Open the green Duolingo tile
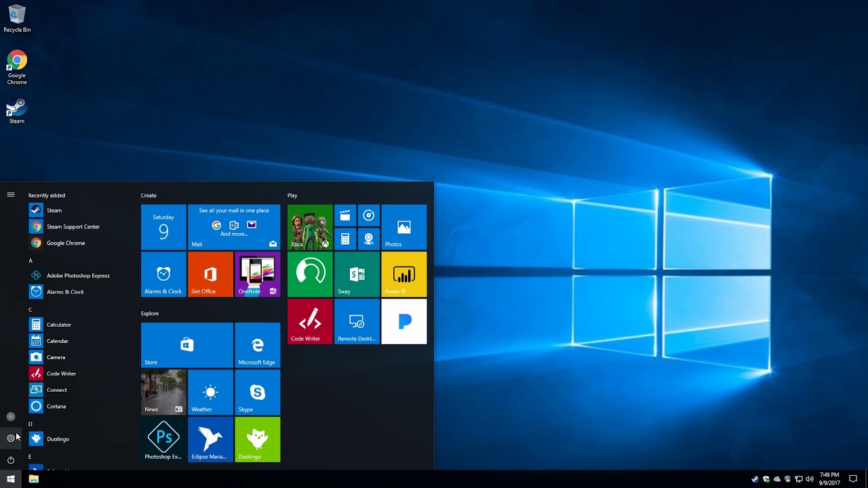Viewport: 868px width, 488px height. point(257,439)
